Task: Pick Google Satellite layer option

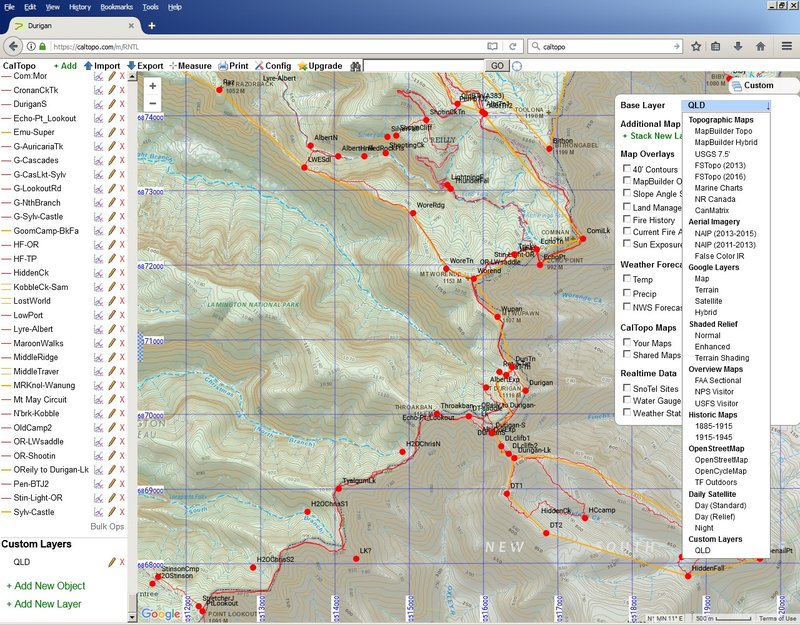Action: point(708,301)
